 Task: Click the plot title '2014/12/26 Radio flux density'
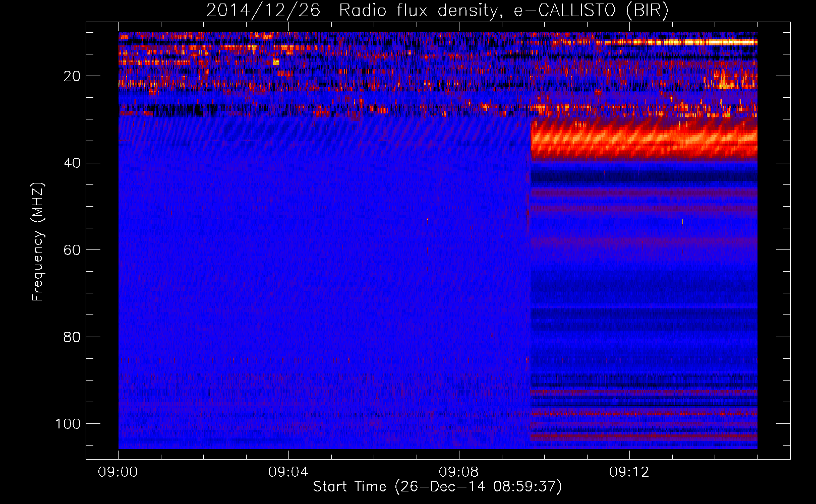[437, 11]
